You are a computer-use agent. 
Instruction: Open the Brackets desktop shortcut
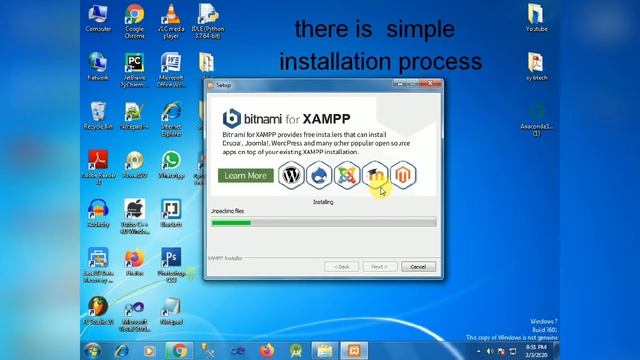click(x=171, y=213)
